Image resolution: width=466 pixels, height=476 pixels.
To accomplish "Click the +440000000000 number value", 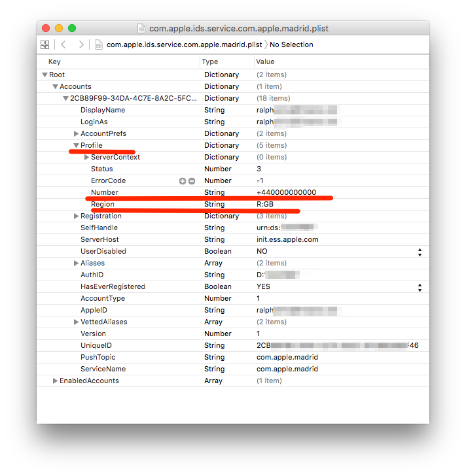I will 286,192.
